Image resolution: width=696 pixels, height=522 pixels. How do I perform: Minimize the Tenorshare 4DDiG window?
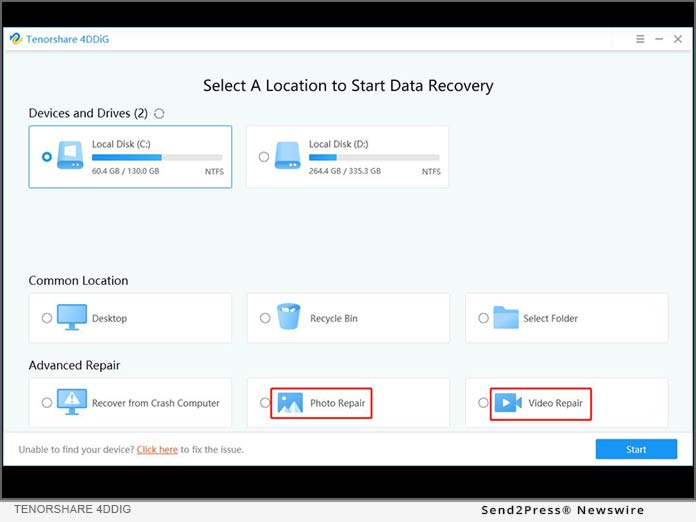click(660, 39)
